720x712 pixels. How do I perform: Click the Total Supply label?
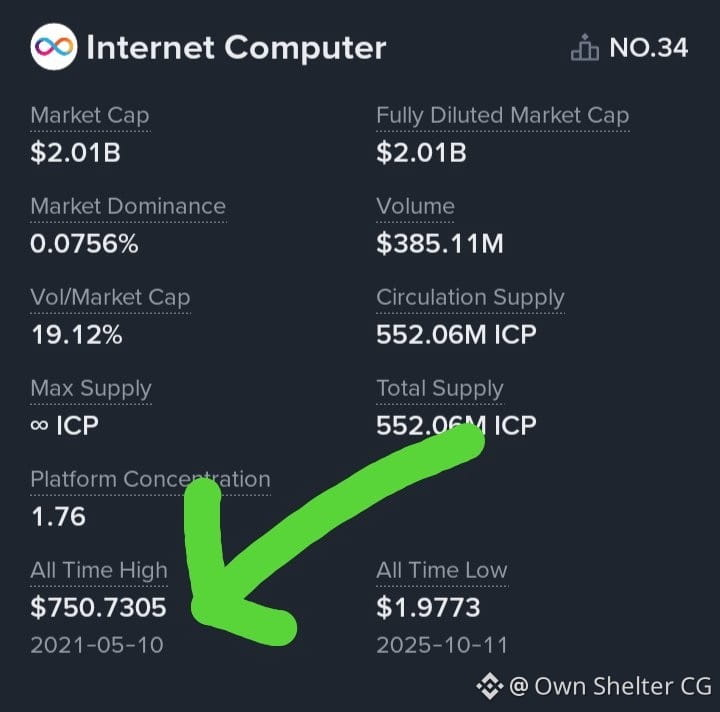point(440,389)
